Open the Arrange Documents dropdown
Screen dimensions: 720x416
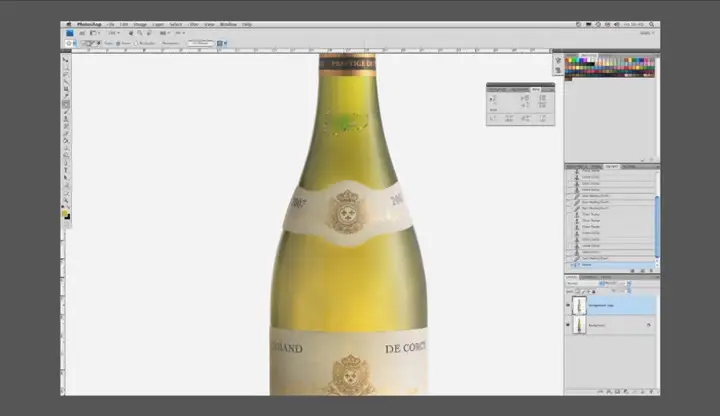pos(163,33)
